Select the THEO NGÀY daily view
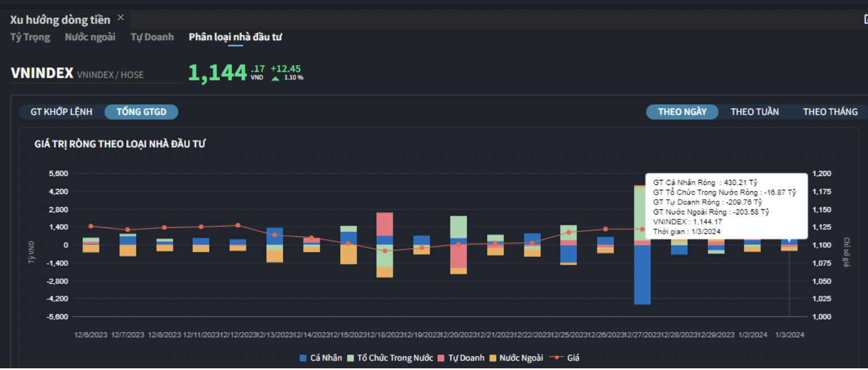Screen dimensions: 868x370 click(x=682, y=112)
